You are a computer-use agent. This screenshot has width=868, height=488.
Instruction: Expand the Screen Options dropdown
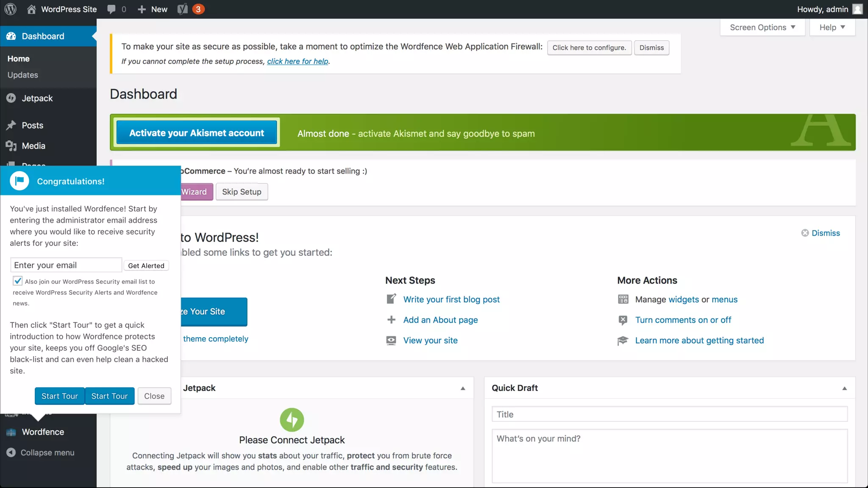(762, 28)
